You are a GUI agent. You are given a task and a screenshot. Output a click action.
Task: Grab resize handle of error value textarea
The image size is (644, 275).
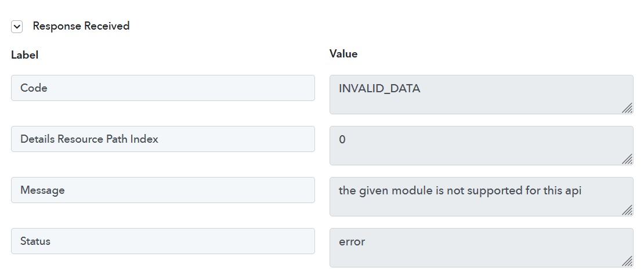click(628, 262)
